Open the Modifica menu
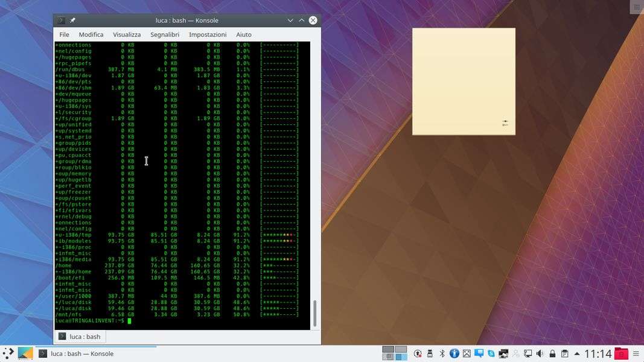The height and width of the screenshot is (362, 644). [x=91, y=34]
